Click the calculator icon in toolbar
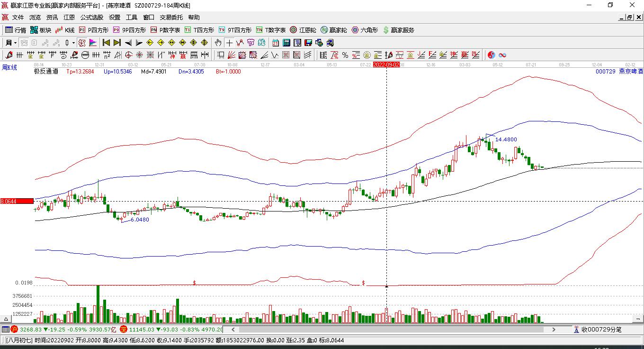This screenshot has width=644, height=349. [x=286, y=43]
